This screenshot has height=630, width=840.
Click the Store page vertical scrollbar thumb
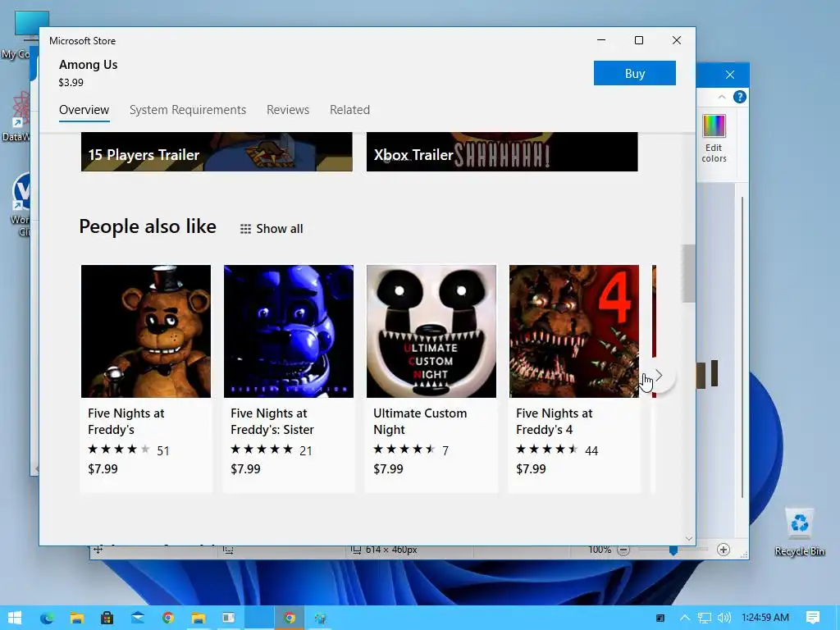[688, 273]
